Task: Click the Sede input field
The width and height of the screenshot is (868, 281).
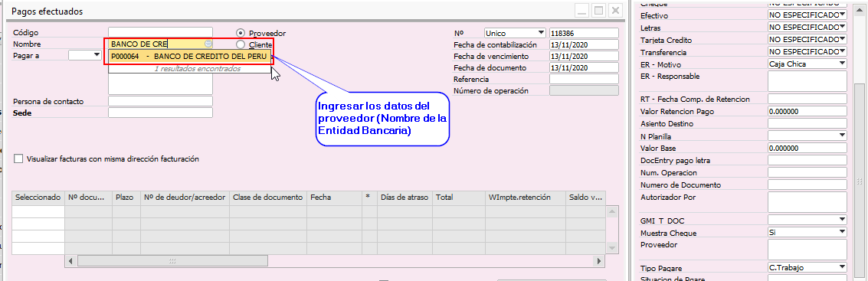Action: point(161,113)
